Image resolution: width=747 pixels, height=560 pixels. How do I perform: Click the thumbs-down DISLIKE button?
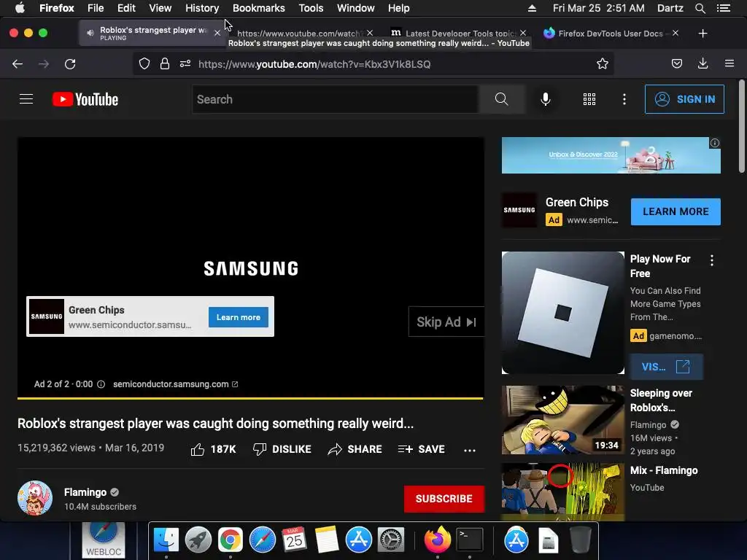pyautogui.click(x=282, y=449)
